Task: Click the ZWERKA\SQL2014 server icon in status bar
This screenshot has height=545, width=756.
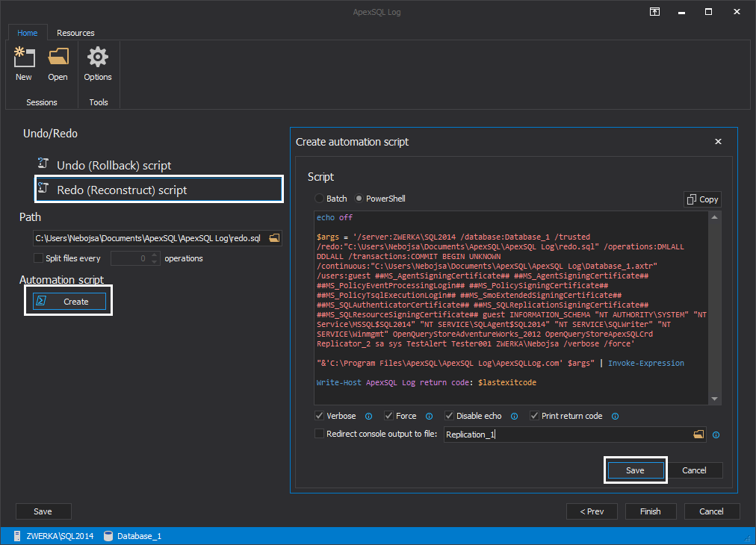Action: [x=17, y=536]
